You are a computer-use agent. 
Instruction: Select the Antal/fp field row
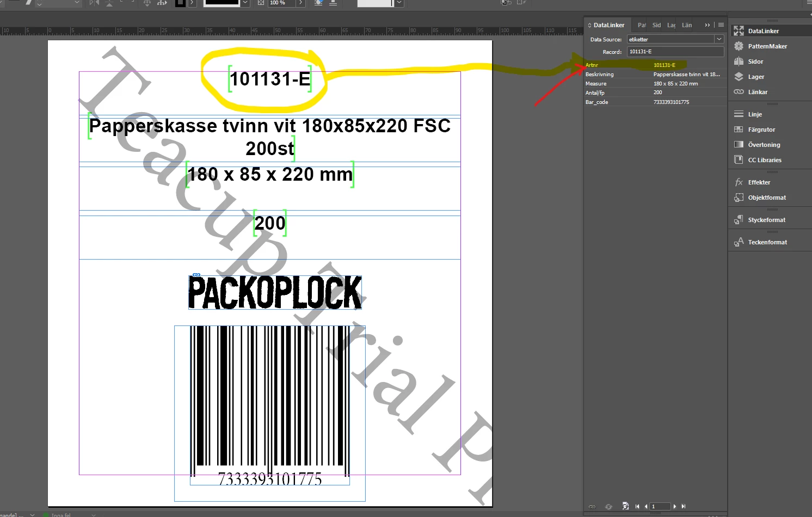click(x=655, y=93)
